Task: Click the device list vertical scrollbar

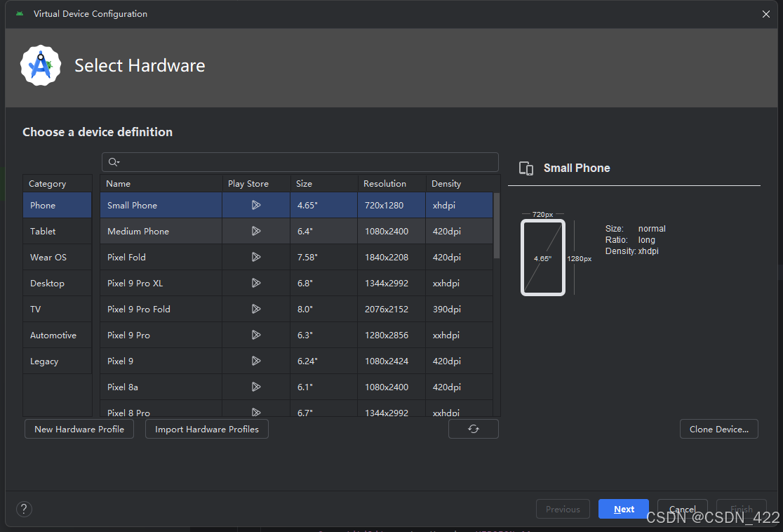Action: click(497, 226)
